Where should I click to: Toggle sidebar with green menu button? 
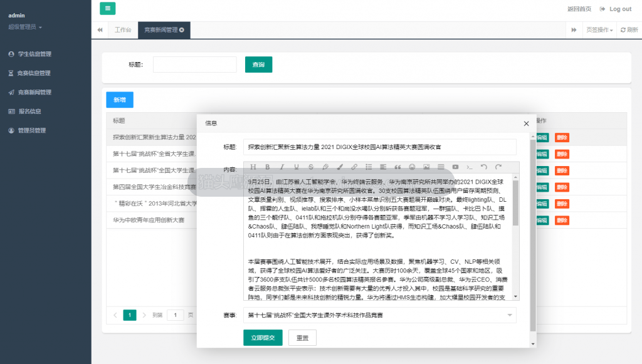tap(108, 8)
